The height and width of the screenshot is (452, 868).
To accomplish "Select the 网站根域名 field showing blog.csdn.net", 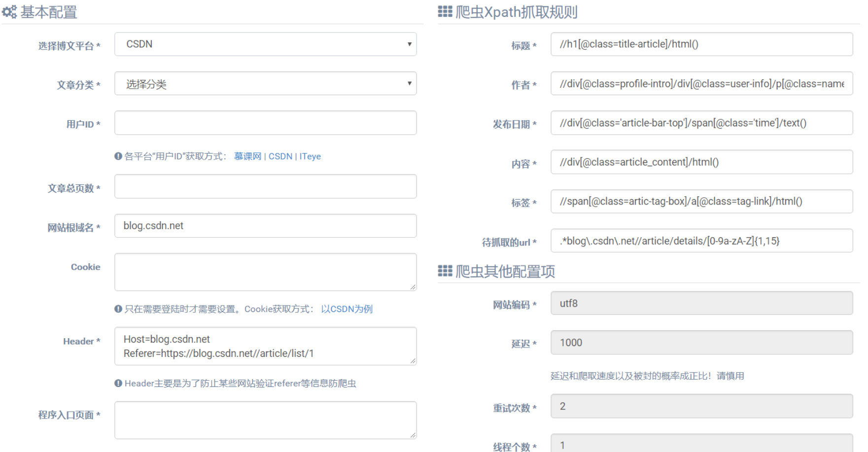I will (x=265, y=226).
